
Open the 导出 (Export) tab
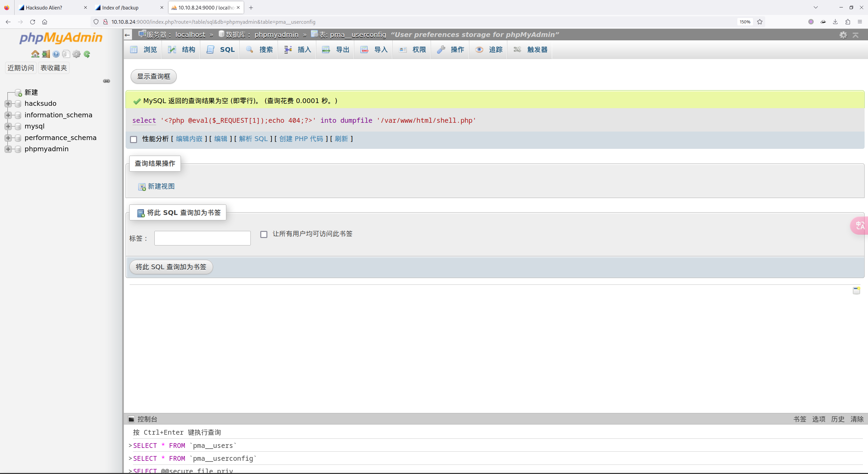point(335,50)
